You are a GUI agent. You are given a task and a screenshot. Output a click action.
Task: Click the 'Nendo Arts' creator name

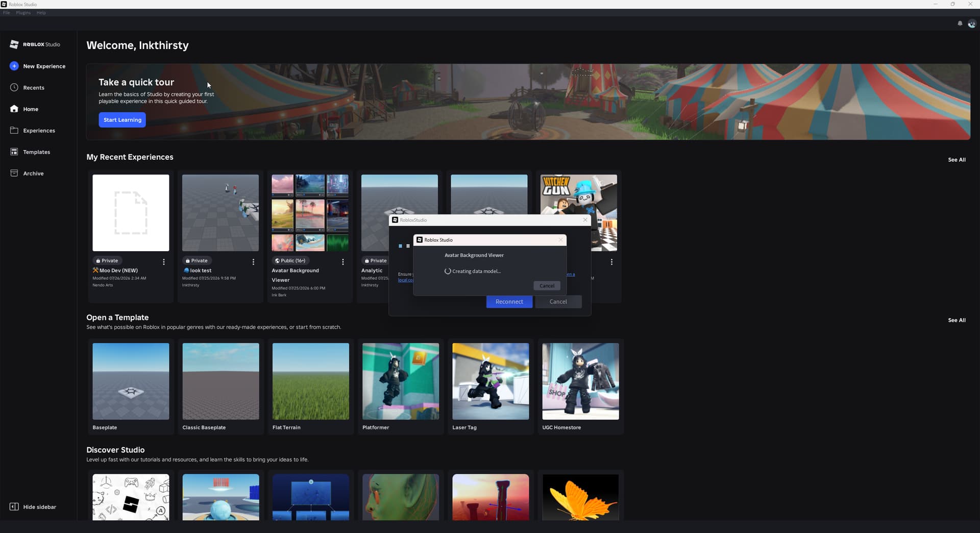coord(103,285)
